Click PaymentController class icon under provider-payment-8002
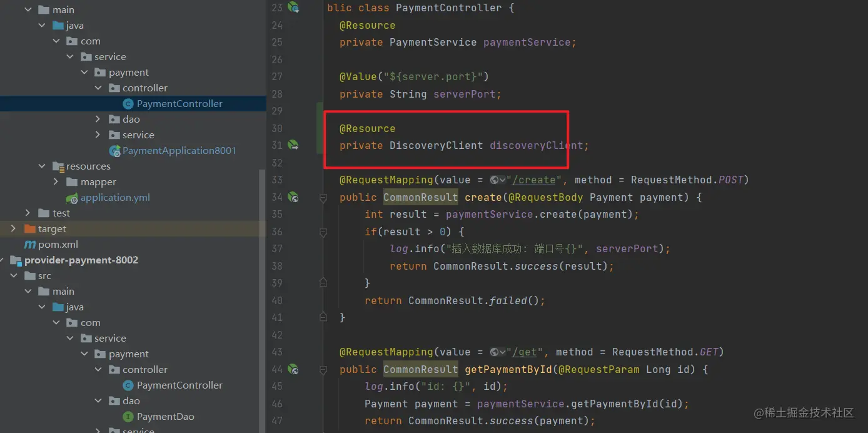Image resolution: width=868 pixels, height=433 pixels. coord(128,385)
